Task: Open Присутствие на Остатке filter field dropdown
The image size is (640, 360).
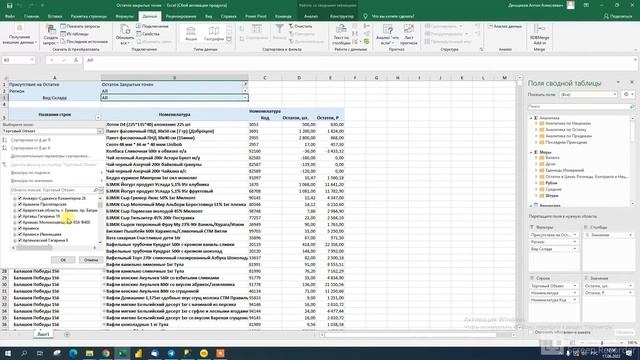Action: click(574, 235)
